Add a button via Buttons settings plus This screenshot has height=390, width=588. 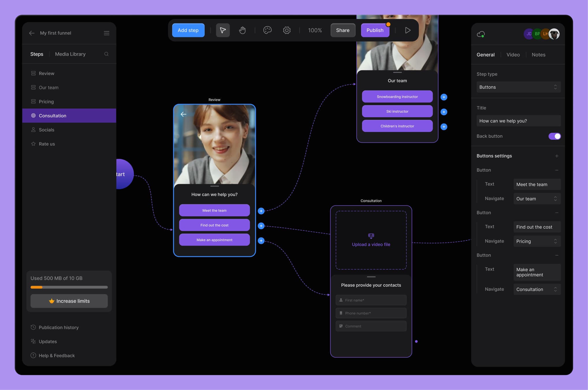point(557,156)
